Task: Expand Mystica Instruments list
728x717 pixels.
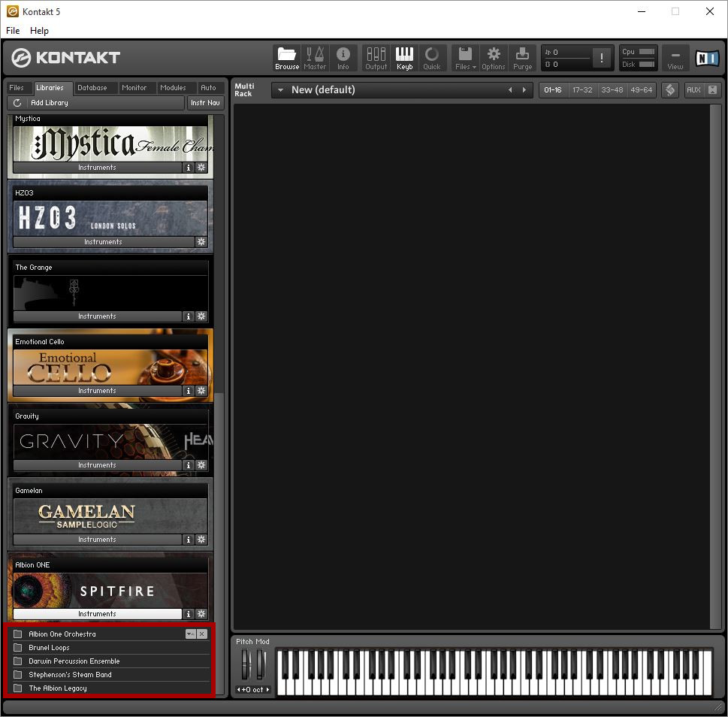Action: [97, 168]
